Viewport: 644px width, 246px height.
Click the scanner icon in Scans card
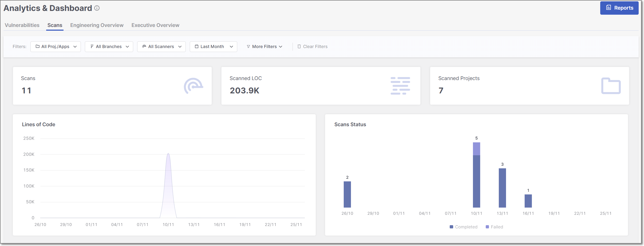point(193,86)
